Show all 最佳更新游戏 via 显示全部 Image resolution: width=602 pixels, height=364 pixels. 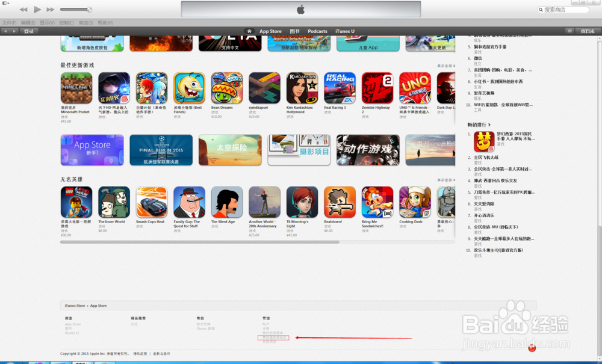coord(445,66)
